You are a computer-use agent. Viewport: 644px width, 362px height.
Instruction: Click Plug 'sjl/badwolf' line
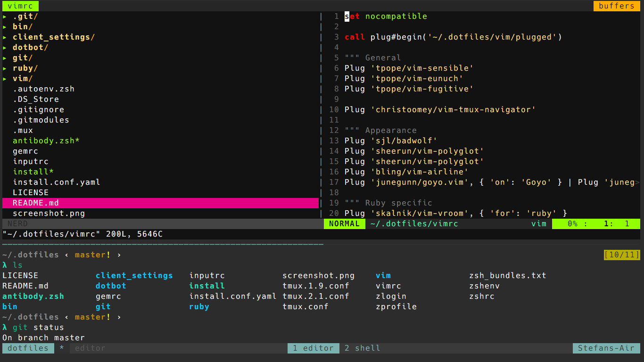click(x=391, y=141)
